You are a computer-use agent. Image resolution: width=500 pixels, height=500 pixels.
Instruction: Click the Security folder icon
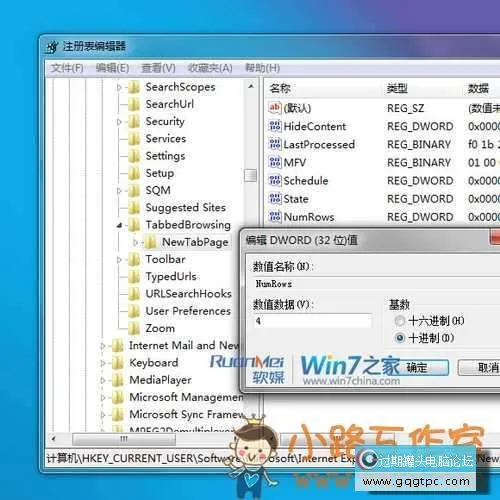coord(134,122)
